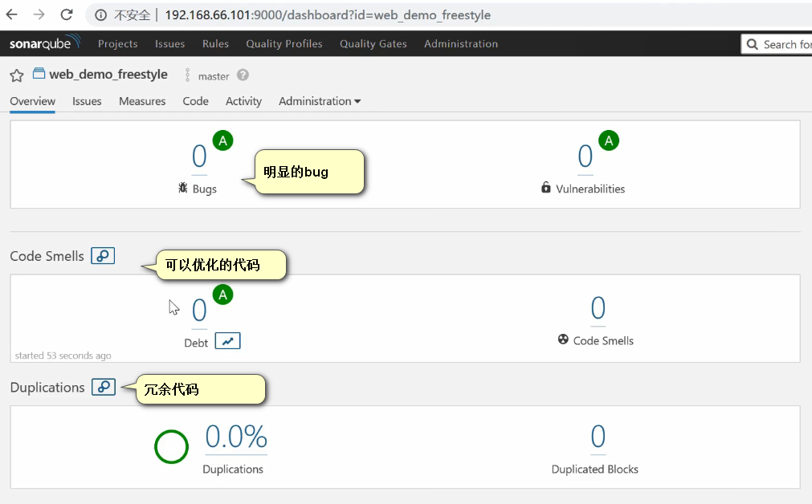This screenshot has height=504, width=812.
Task: Click the Vulnerabilities label
Action: tap(590, 189)
